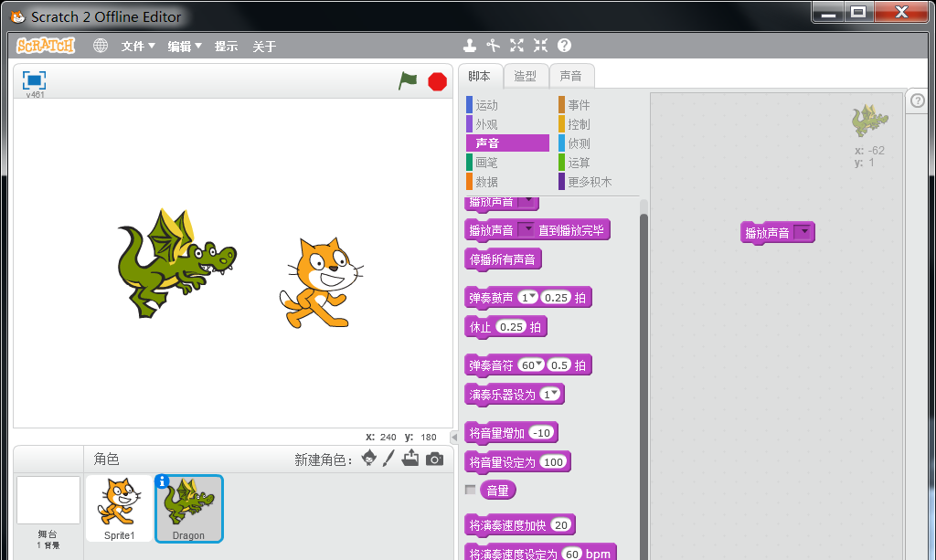Select the 运动 block category
Screen dimensions: 936x560
point(507,105)
